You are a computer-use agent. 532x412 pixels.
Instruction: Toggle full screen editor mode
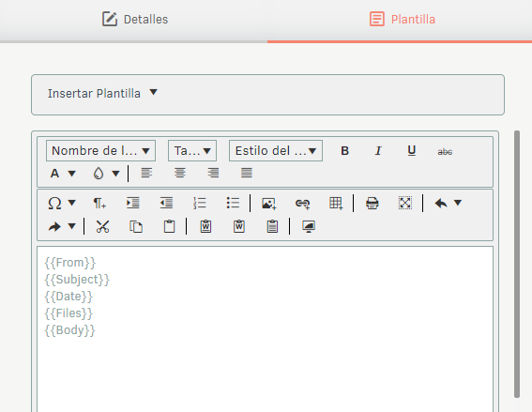pyautogui.click(x=405, y=204)
